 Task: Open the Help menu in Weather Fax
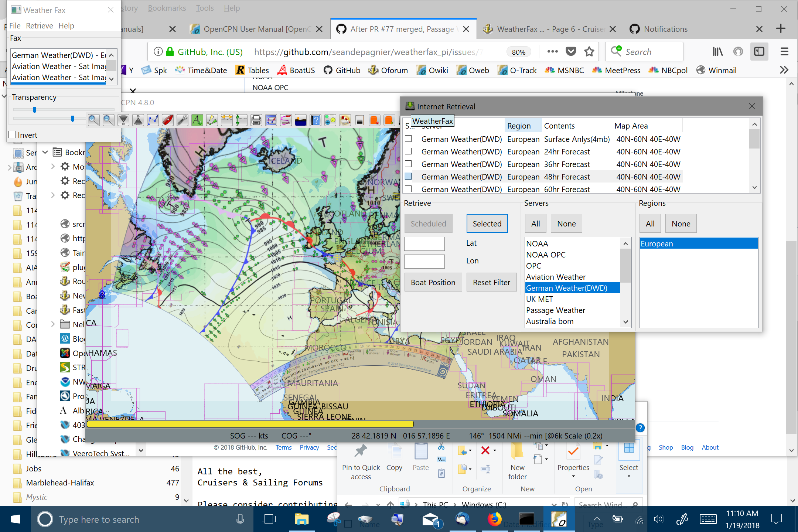(66, 25)
